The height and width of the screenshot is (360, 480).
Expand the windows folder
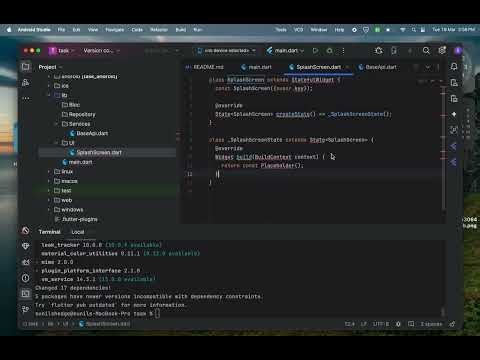point(49,210)
